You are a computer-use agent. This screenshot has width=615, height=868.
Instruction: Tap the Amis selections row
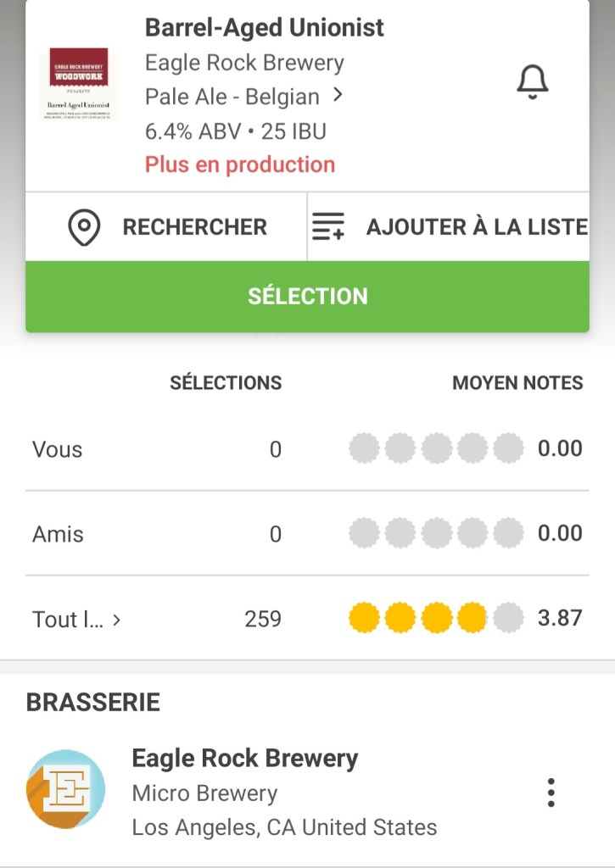[x=58, y=534]
